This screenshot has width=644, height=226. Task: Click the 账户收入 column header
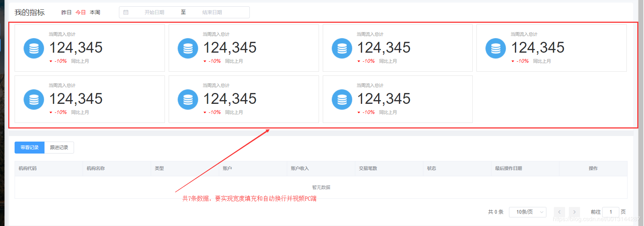click(300, 168)
